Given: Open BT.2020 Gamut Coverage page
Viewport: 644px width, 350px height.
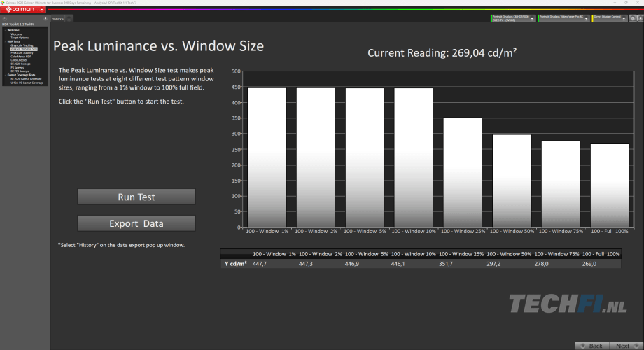Looking at the screenshot, I should pyautogui.click(x=25, y=79).
